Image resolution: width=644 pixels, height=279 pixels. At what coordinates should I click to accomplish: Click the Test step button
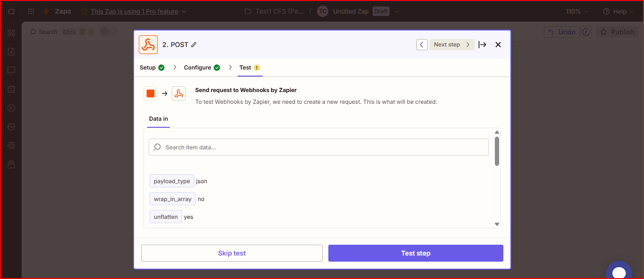pos(416,253)
